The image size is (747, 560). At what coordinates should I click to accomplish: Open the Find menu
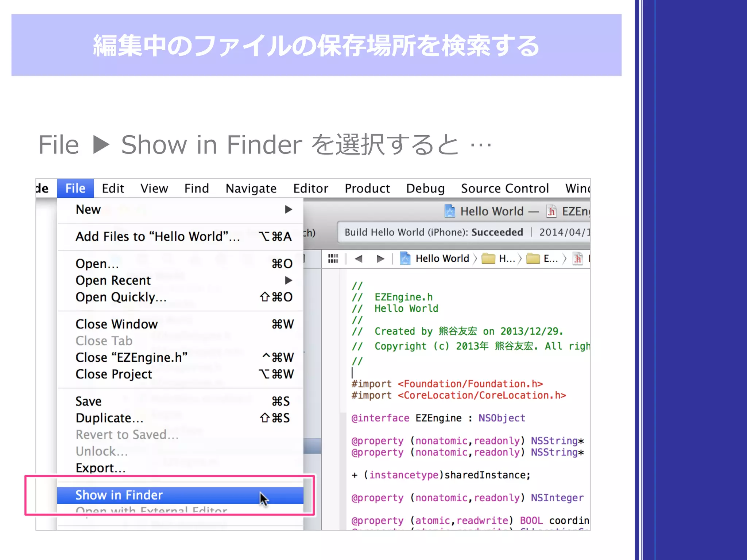[x=197, y=188]
